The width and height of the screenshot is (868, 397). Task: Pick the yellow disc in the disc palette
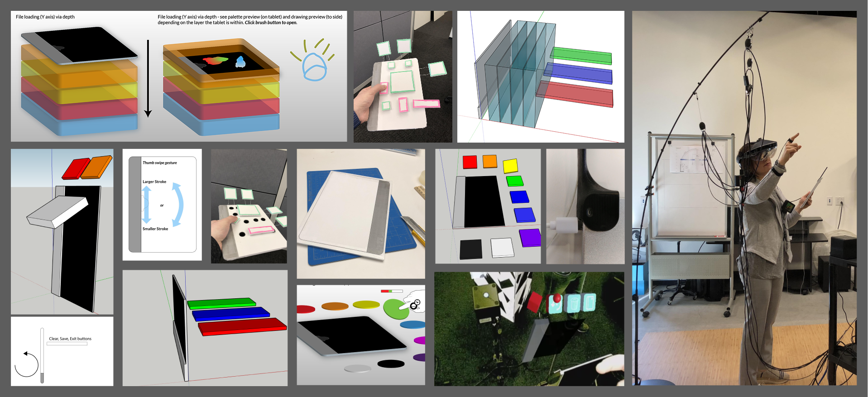tap(366, 304)
